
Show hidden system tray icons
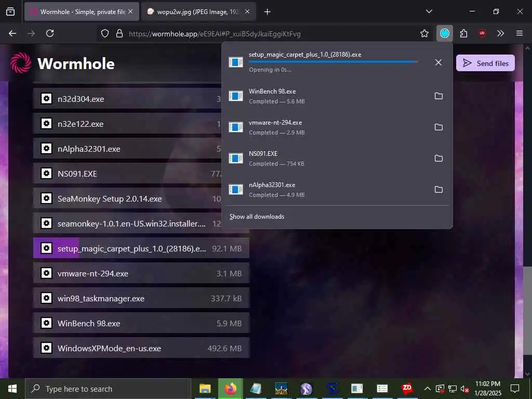(428, 389)
